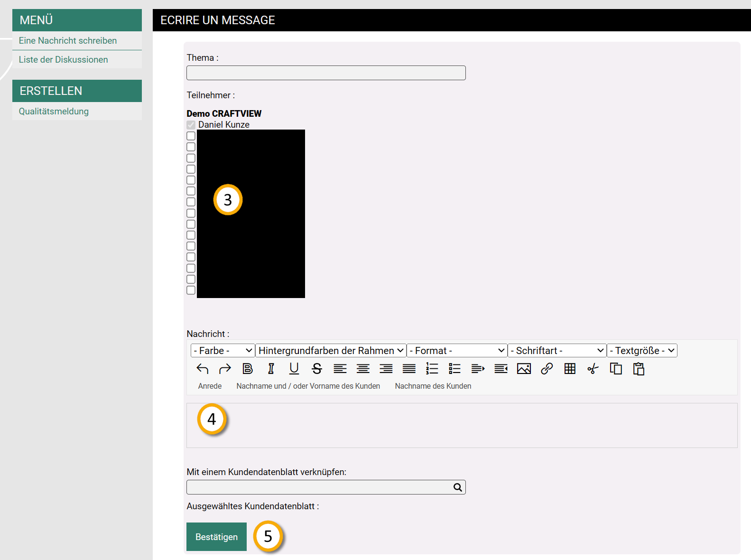Click the undo arrow icon

(203, 369)
